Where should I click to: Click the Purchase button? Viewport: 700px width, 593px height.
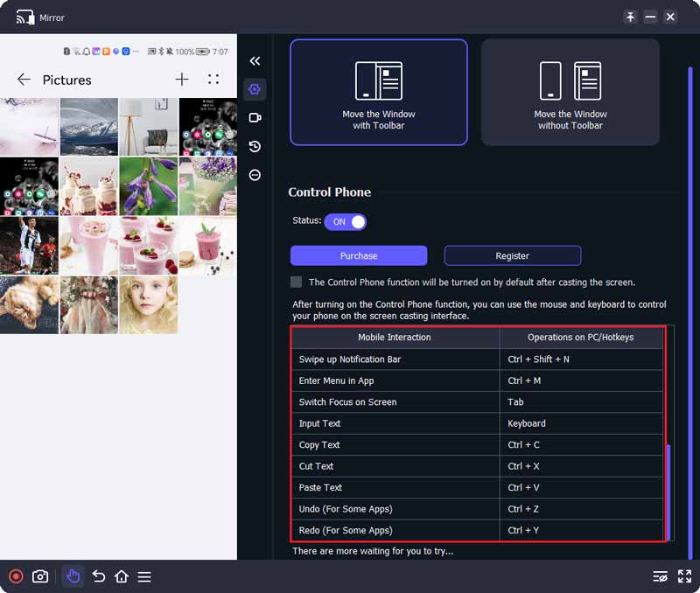tap(359, 255)
